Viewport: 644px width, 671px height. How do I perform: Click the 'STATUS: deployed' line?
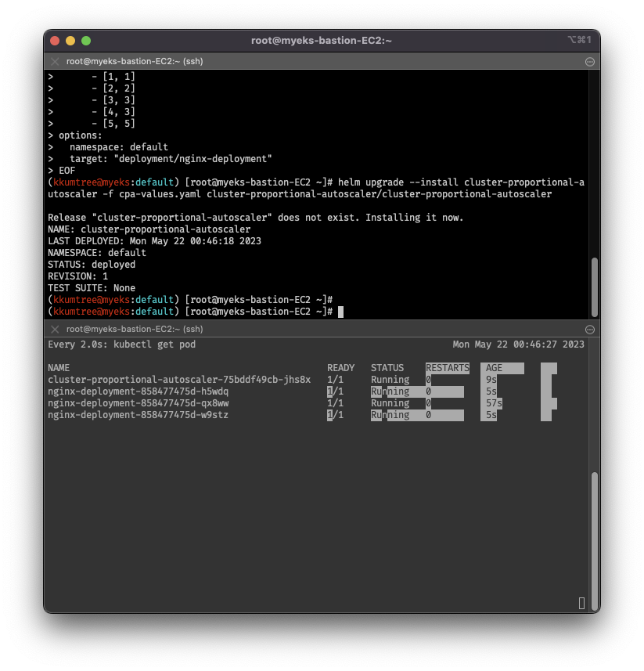(x=92, y=265)
